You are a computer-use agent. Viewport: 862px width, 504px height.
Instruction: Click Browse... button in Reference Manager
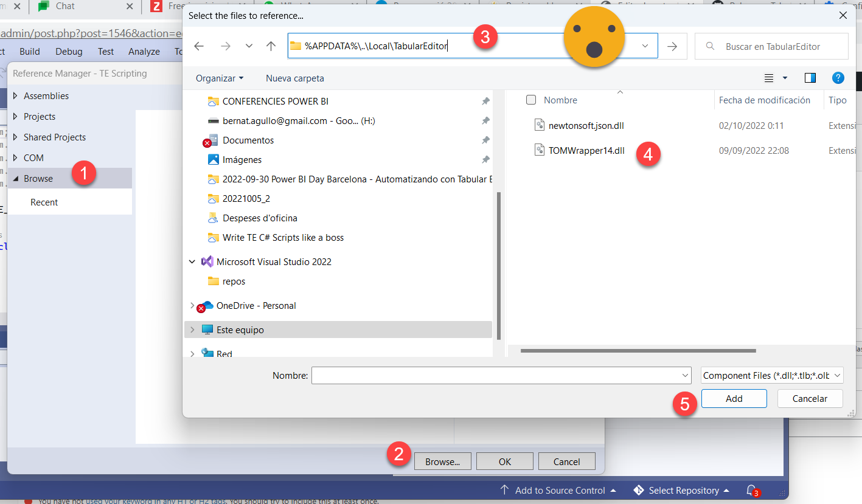(x=442, y=461)
